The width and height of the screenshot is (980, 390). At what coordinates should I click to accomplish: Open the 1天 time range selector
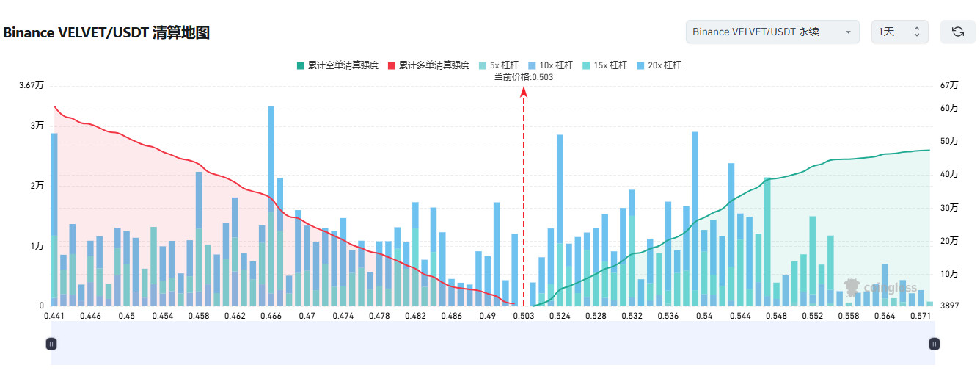[899, 32]
